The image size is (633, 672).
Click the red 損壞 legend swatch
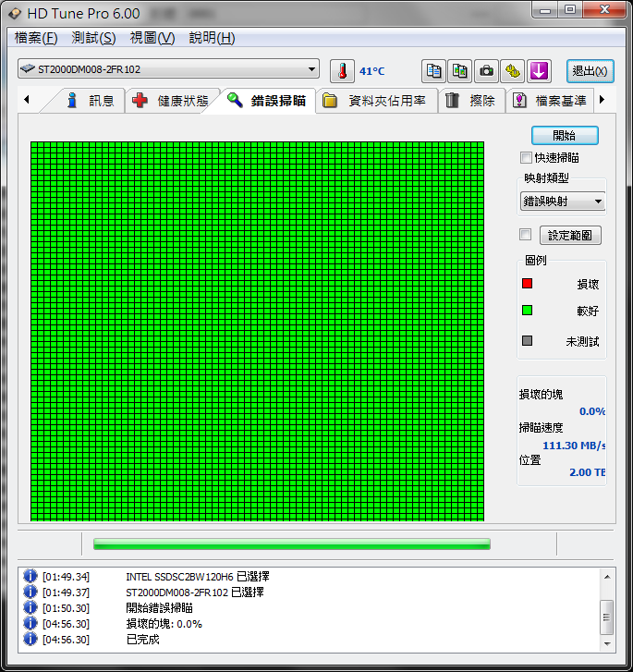click(527, 283)
